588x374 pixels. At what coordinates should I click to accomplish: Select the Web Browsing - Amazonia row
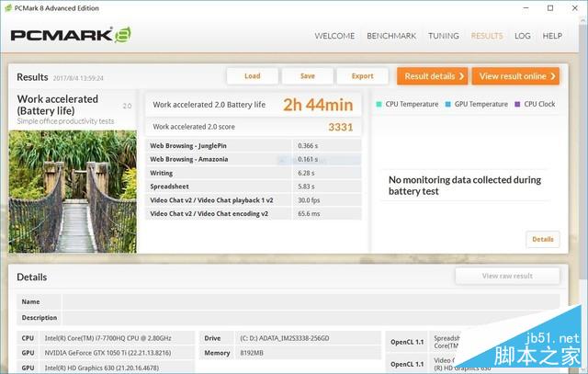click(x=254, y=159)
